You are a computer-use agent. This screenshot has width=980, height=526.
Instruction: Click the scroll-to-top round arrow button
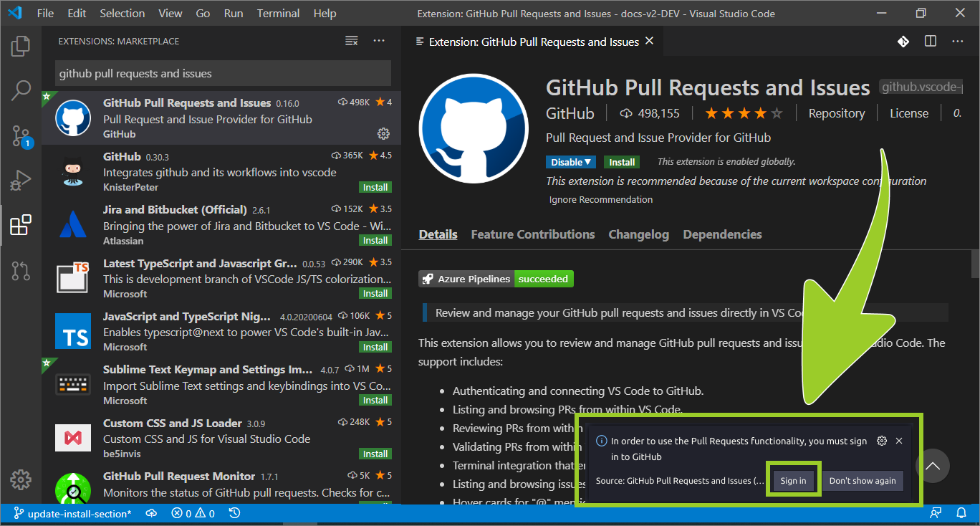(x=932, y=466)
